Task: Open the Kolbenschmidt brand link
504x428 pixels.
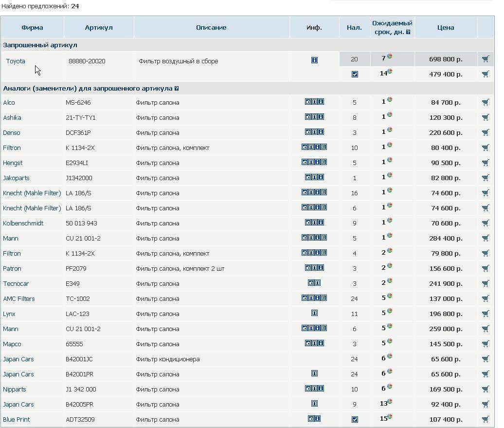Action: tap(23, 223)
